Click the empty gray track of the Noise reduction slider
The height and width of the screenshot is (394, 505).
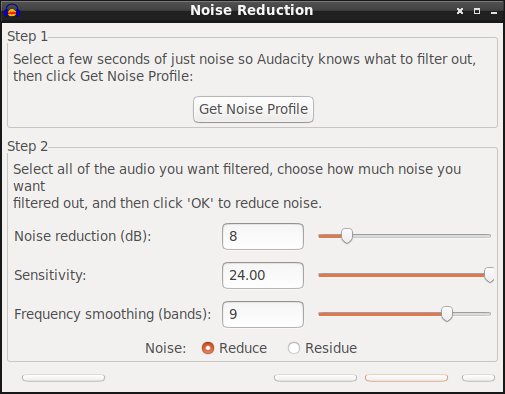pyautogui.click(x=421, y=236)
